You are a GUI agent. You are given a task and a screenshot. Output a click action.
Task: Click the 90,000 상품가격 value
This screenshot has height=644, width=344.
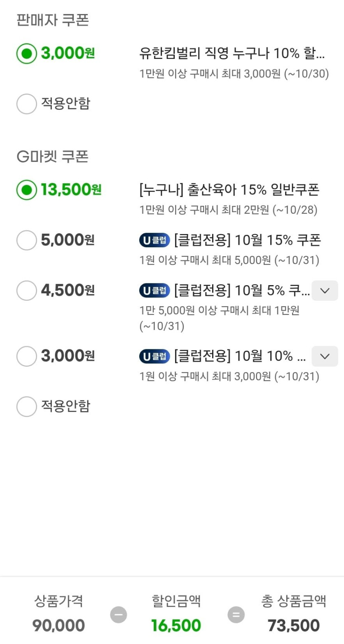pos(59,625)
